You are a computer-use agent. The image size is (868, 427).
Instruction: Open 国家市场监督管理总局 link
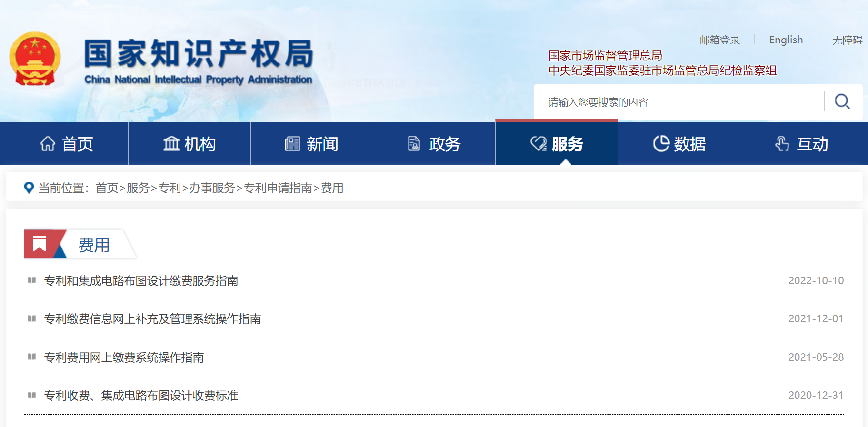(x=605, y=56)
